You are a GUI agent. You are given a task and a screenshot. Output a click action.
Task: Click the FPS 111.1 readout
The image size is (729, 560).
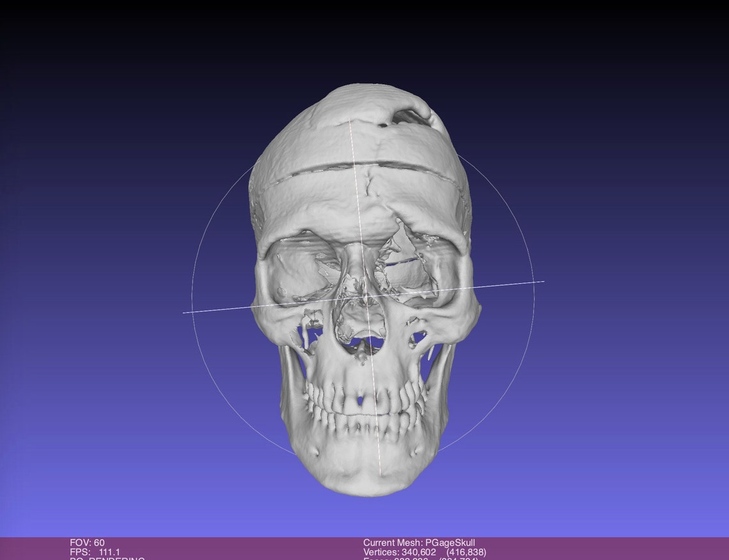tap(95, 552)
